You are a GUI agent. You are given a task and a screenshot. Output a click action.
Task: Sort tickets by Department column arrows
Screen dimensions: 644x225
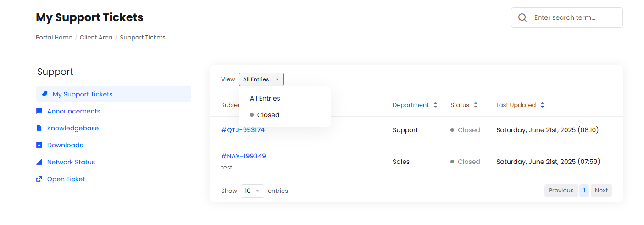pos(435,105)
